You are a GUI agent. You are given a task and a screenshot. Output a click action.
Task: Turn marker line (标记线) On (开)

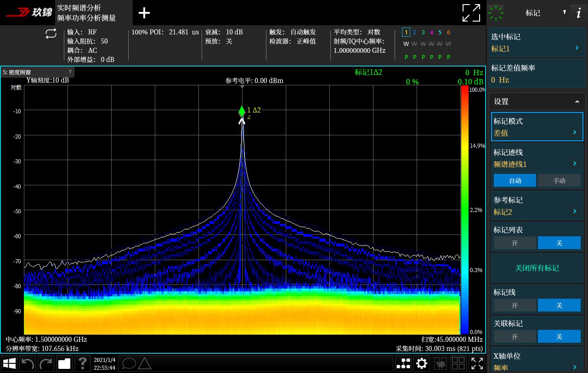(515, 305)
